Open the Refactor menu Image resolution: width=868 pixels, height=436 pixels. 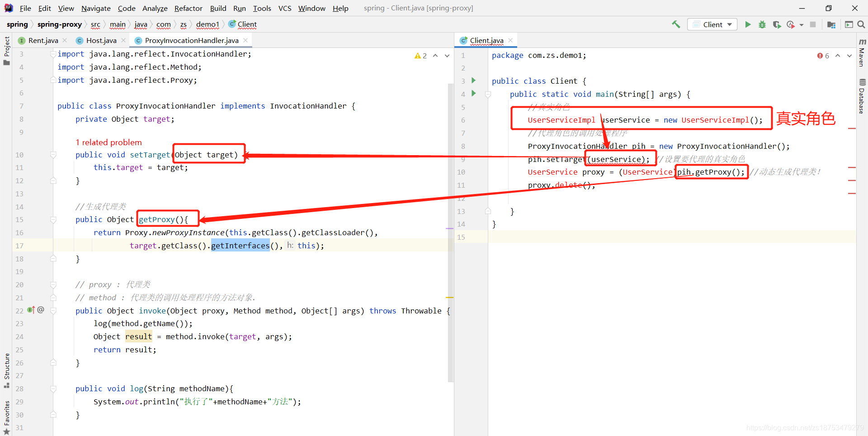(189, 8)
